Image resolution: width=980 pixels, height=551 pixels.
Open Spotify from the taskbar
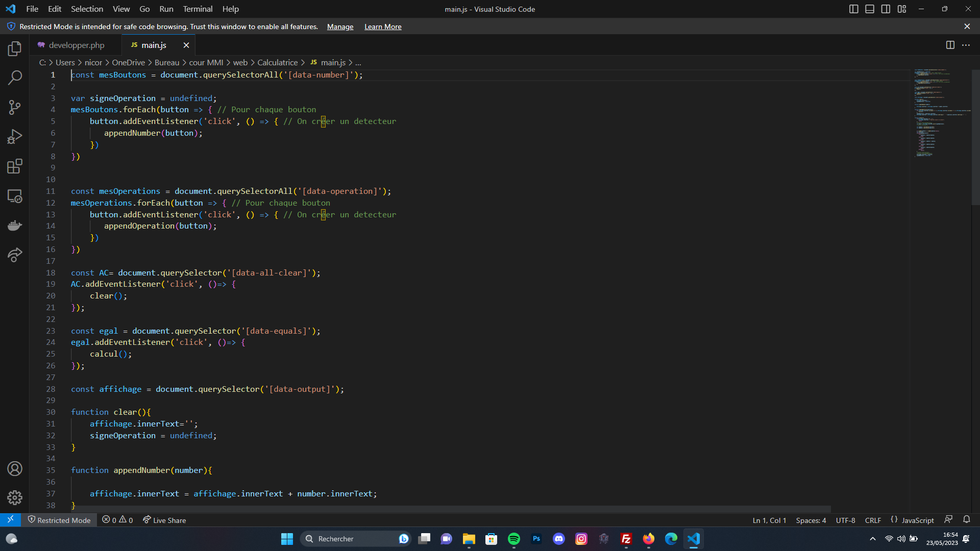point(513,539)
